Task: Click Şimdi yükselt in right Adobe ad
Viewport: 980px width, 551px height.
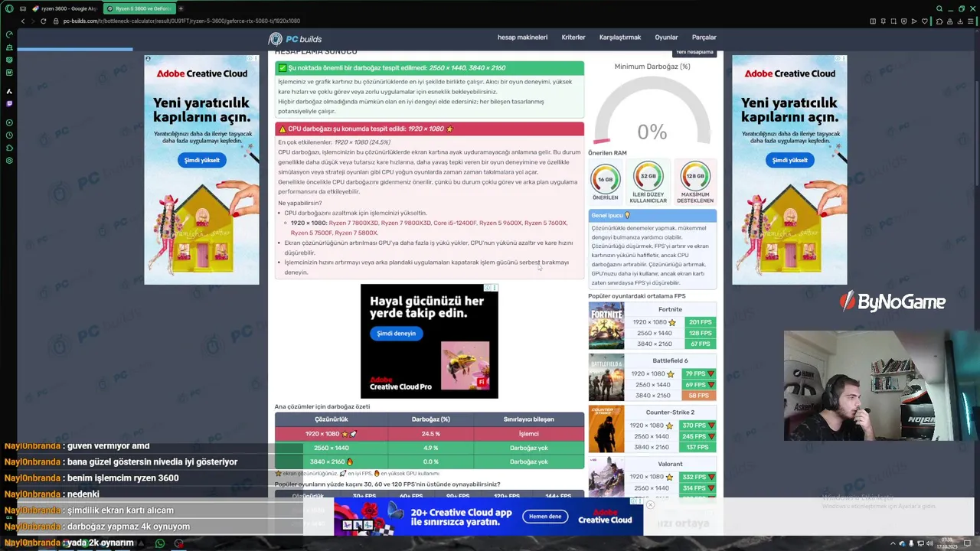Action: [789, 160]
